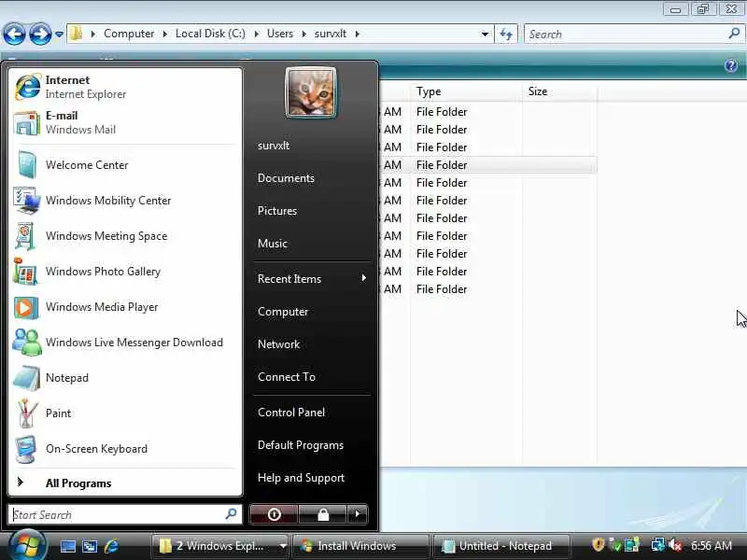Open Explorer help question mark icon
This screenshot has width=747, height=560.
click(x=731, y=65)
